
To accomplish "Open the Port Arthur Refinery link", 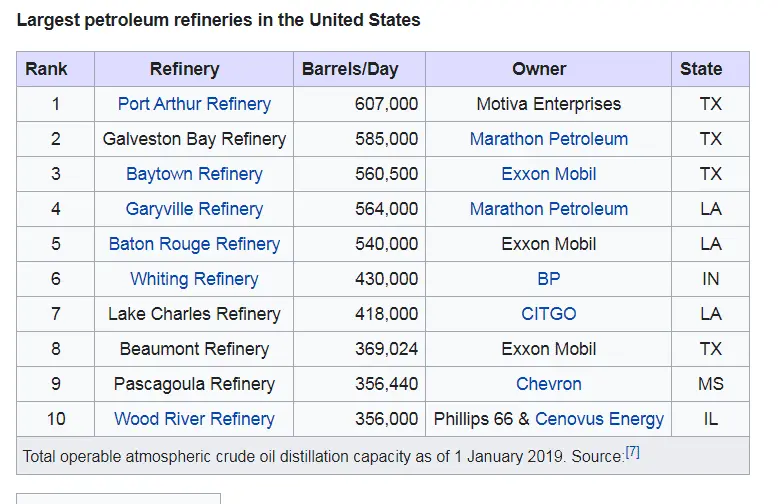I will click(x=194, y=104).
